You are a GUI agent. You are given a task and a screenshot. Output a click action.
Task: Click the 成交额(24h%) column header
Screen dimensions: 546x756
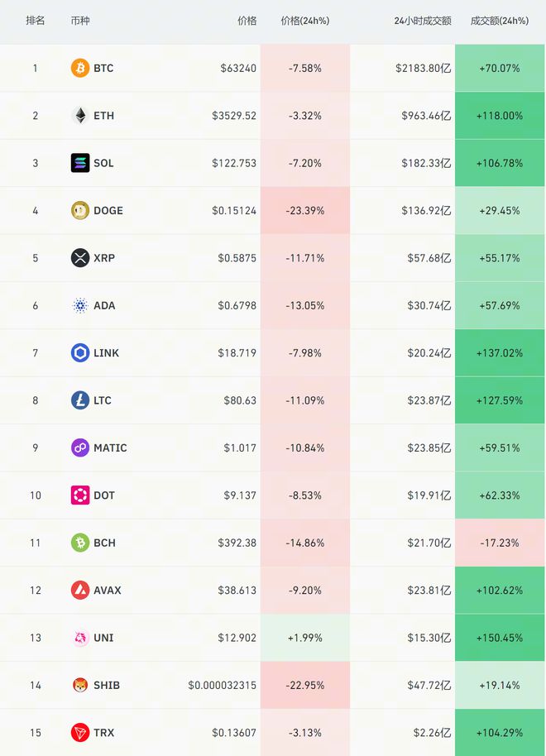(500, 21)
